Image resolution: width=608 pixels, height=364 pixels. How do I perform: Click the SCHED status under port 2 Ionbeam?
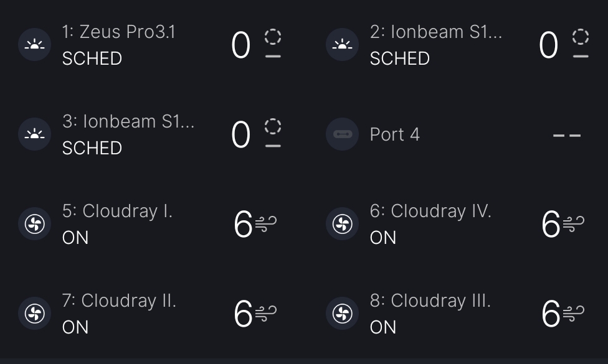pos(400,58)
